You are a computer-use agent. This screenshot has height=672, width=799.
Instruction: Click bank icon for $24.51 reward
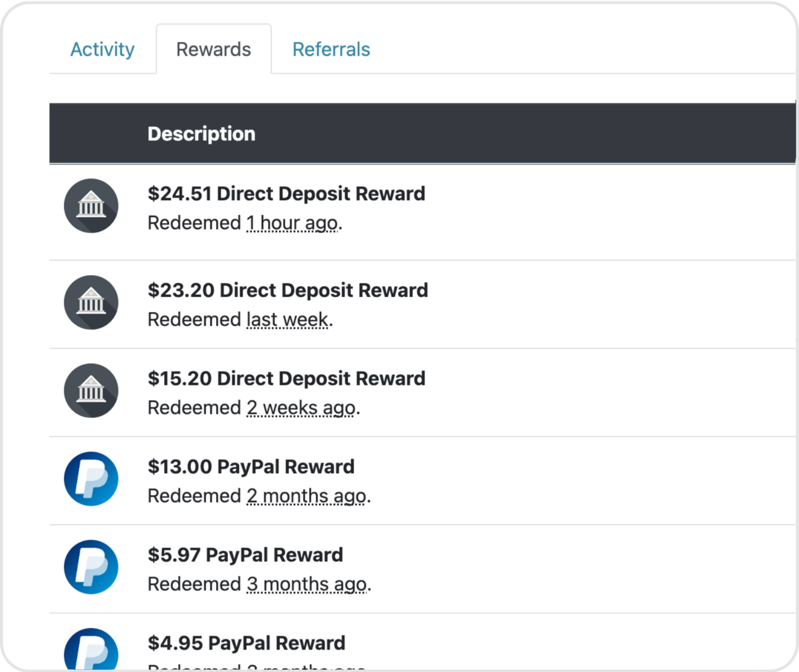91,206
